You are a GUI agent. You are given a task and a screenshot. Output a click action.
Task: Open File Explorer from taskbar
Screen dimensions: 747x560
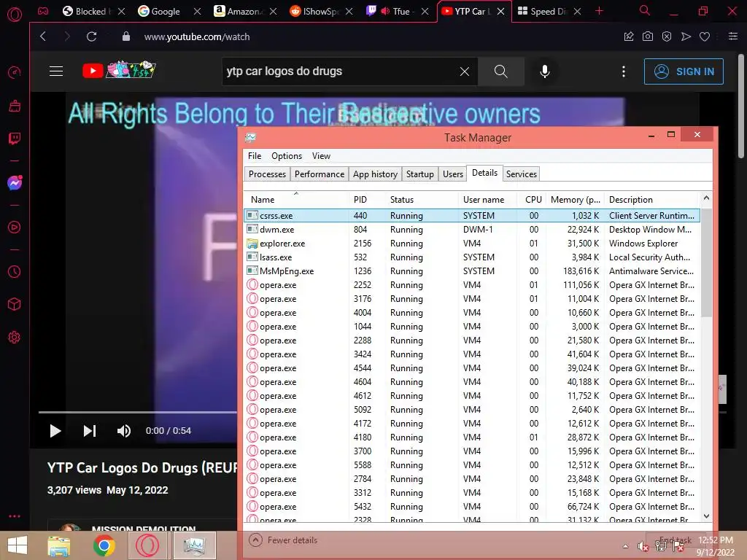(58, 545)
